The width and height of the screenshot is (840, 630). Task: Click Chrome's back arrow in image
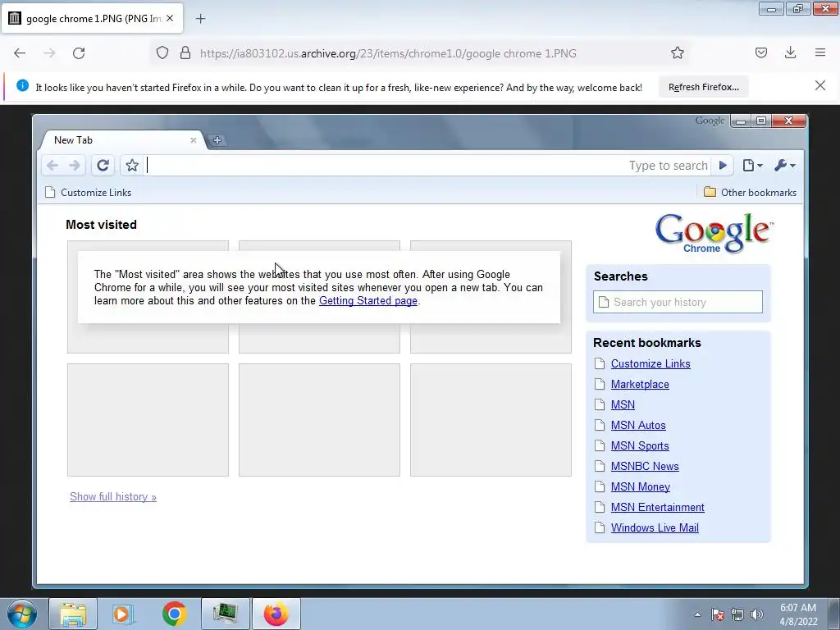click(52, 166)
